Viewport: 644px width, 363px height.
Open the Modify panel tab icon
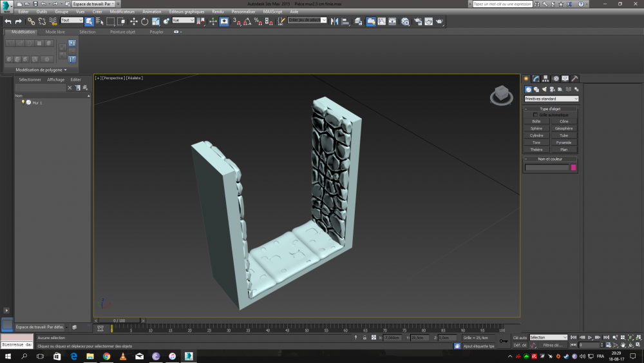click(536, 79)
